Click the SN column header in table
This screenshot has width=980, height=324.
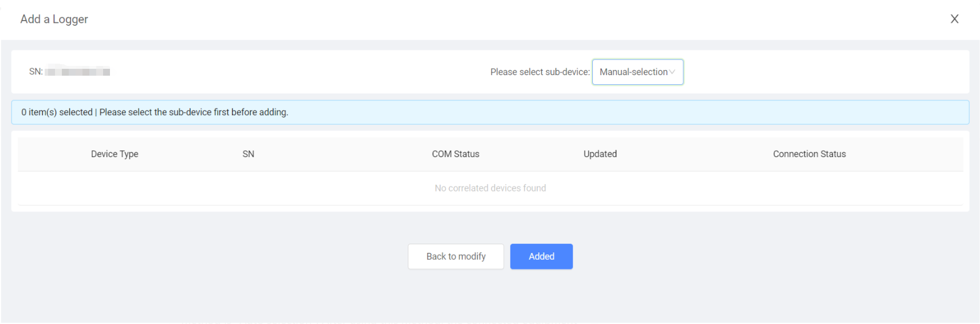click(x=248, y=154)
